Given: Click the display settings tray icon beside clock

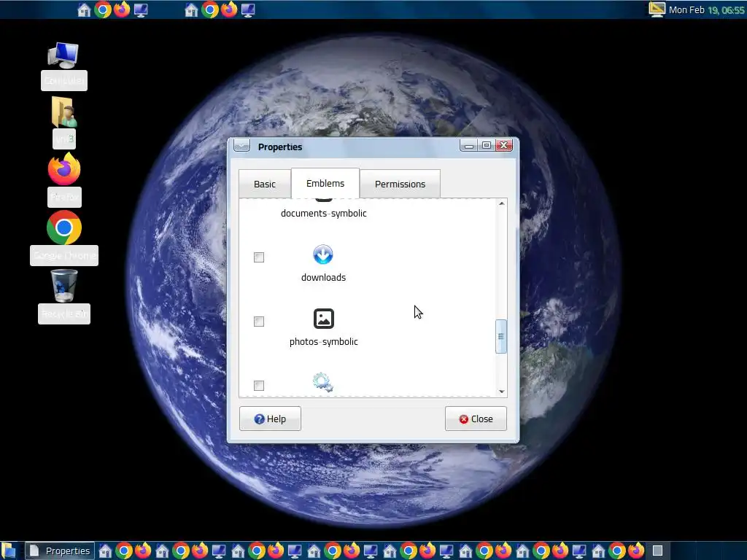Looking at the screenshot, I should point(657,9).
